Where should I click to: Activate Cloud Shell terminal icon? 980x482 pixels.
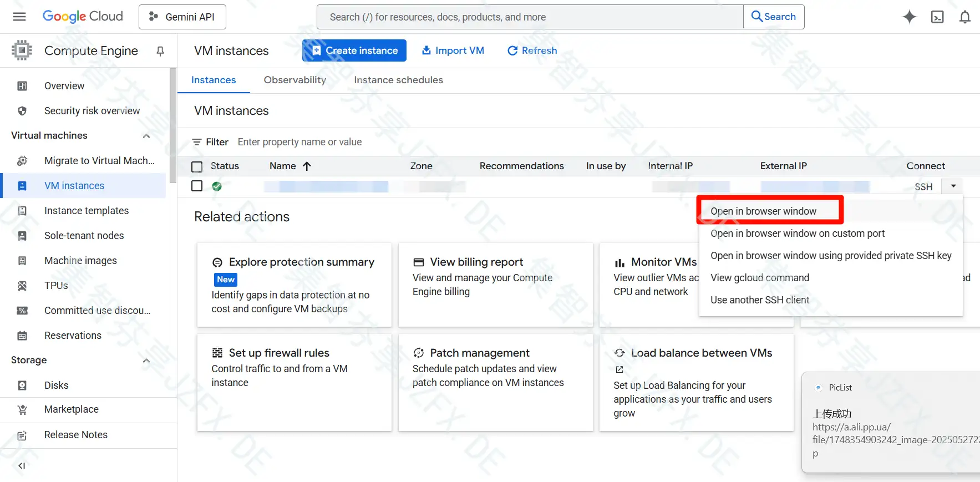coord(937,17)
